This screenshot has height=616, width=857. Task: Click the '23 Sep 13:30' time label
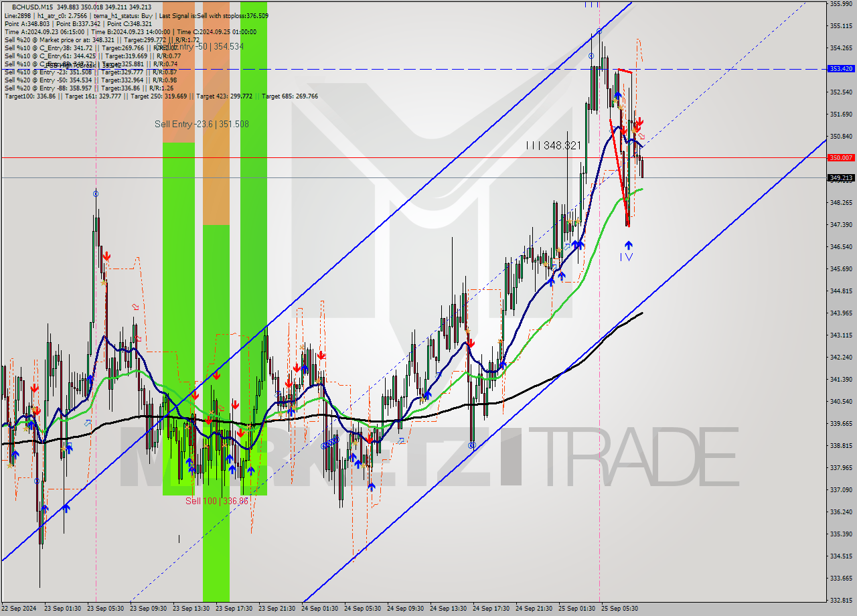pyautogui.click(x=191, y=609)
